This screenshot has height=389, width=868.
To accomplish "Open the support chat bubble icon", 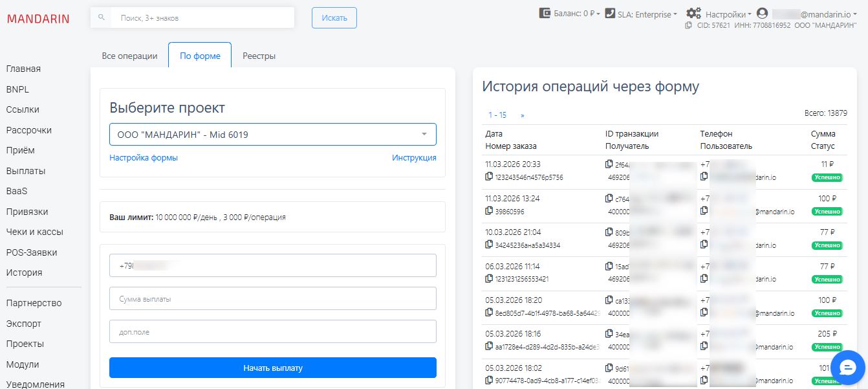I will tap(848, 368).
